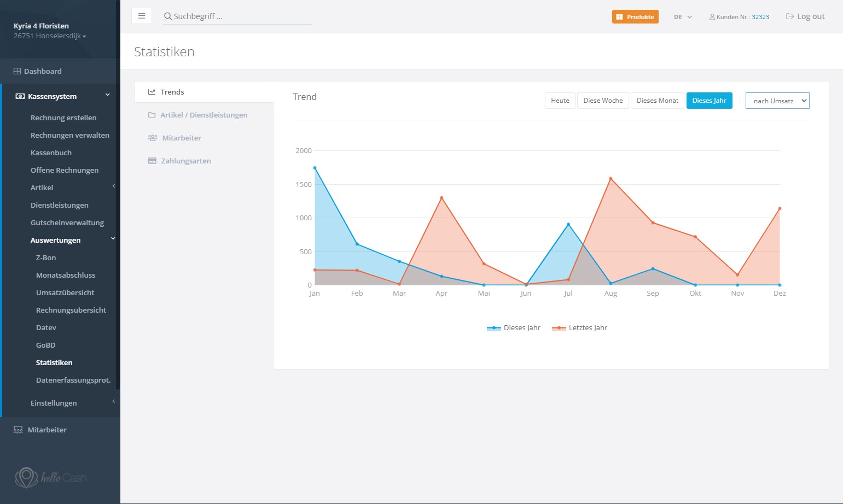Screen dimensions: 843x504
Task: Click the user icon beside Kunden Nr.
Action: coord(712,17)
